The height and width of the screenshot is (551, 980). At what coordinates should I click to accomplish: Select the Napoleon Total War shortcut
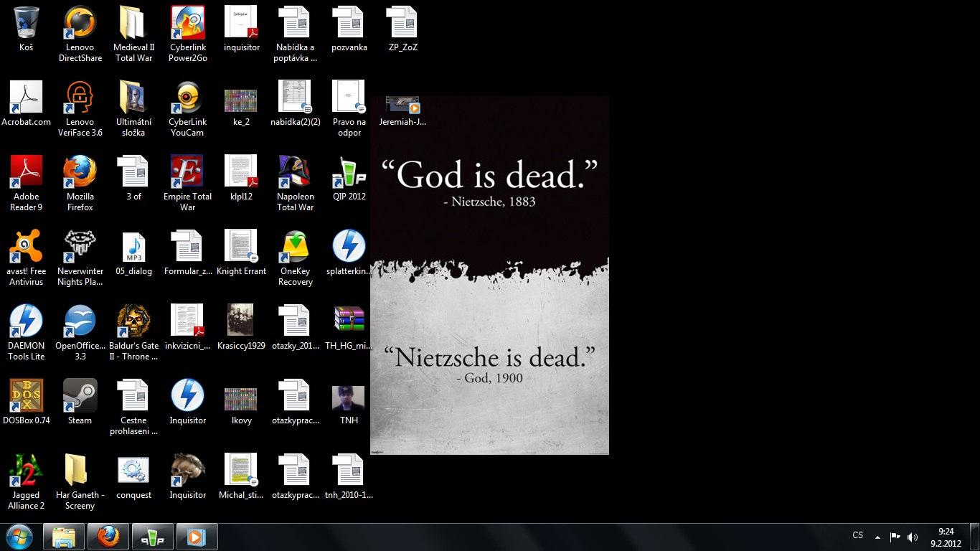point(295,172)
